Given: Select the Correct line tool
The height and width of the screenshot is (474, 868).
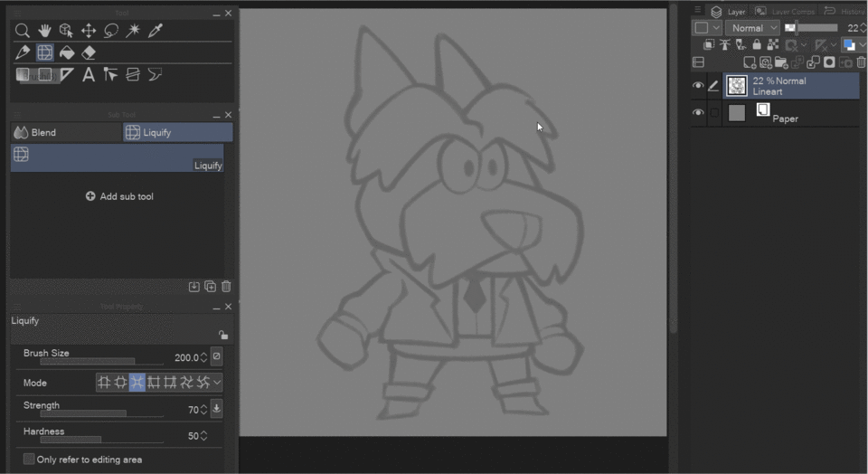Looking at the screenshot, I should pos(110,75).
